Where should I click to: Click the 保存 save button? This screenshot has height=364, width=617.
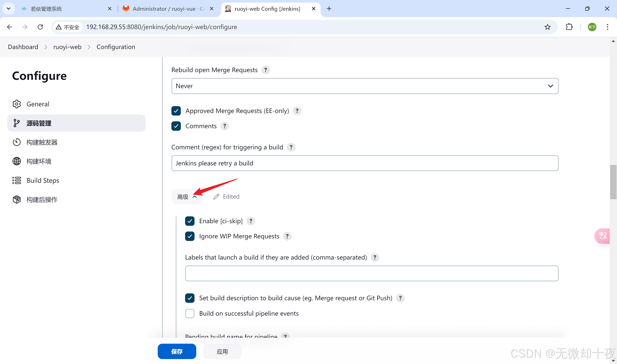coord(177,352)
